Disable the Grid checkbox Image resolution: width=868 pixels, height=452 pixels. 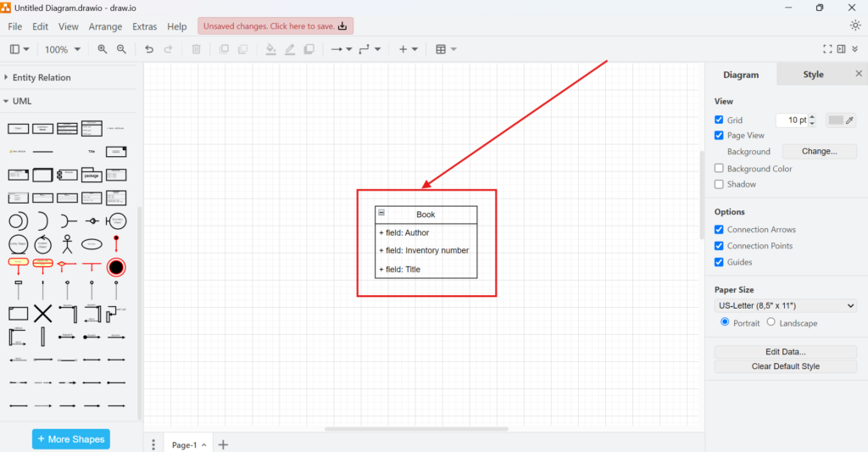tap(719, 120)
